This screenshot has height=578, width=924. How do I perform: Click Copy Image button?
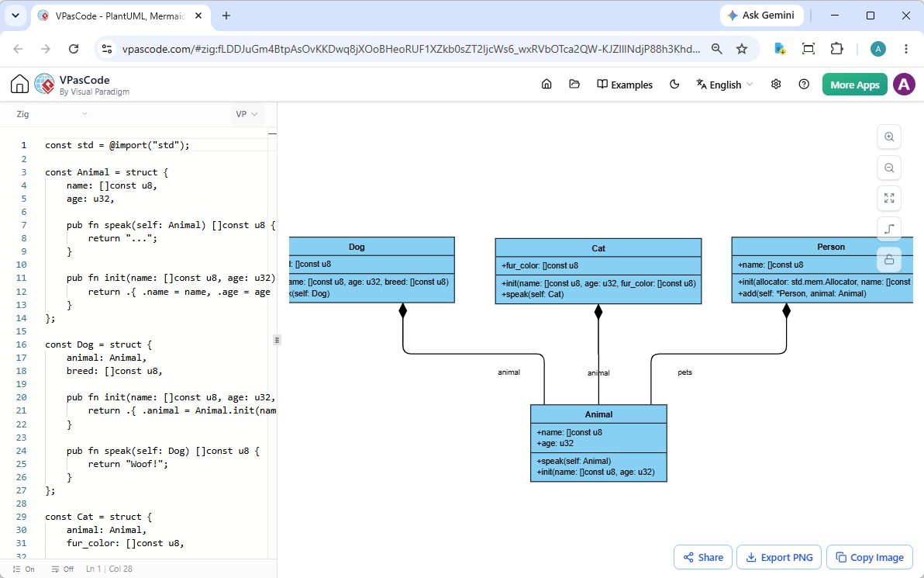click(870, 557)
